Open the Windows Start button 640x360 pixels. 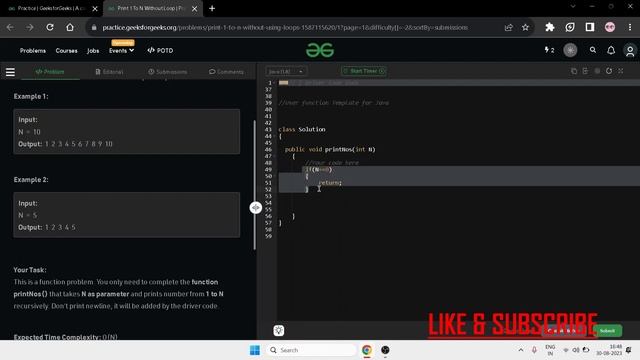(x=255, y=350)
